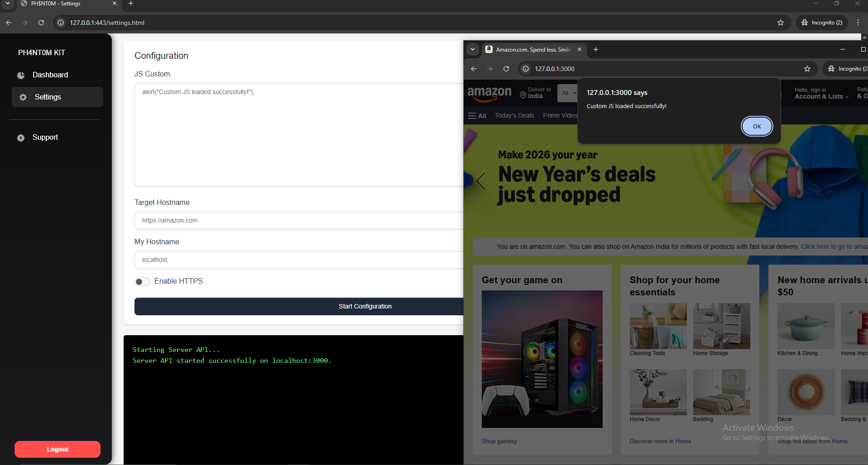
Task: Open the All hamburger menu on Amazon
Action: tap(477, 116)
